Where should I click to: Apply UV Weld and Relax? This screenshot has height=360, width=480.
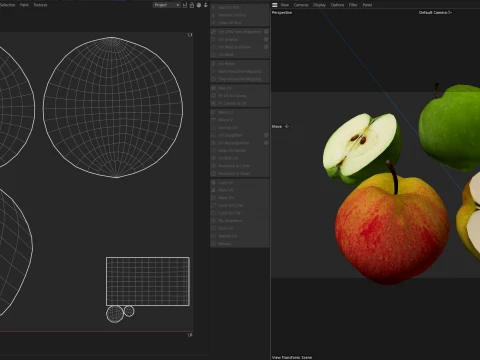(237, 47)
